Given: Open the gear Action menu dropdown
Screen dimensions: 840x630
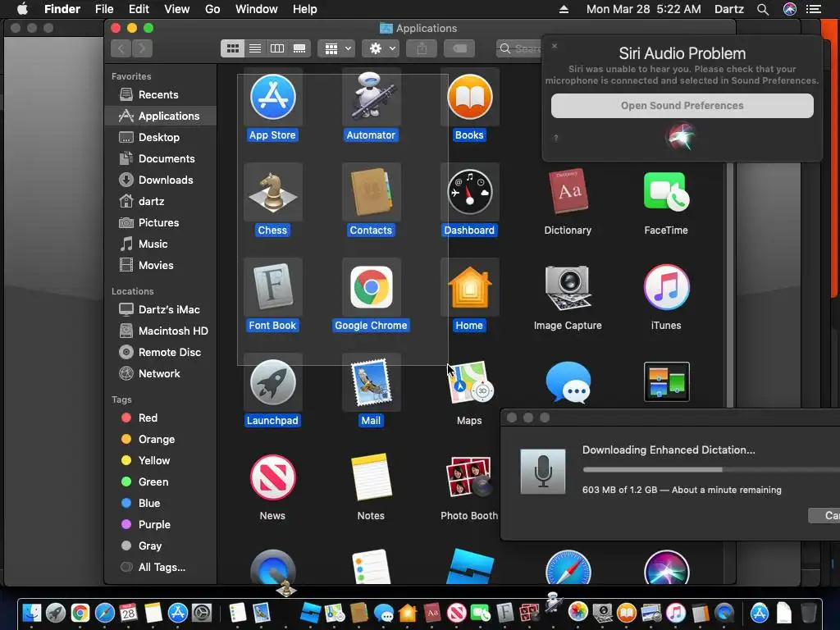Looking at the screenshot, I should [381, 48].
